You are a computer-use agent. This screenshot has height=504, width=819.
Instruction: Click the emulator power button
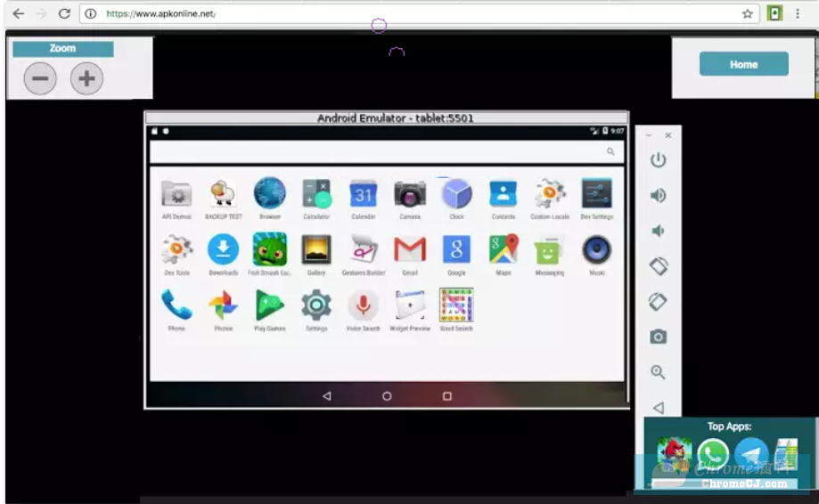[658, 159]
